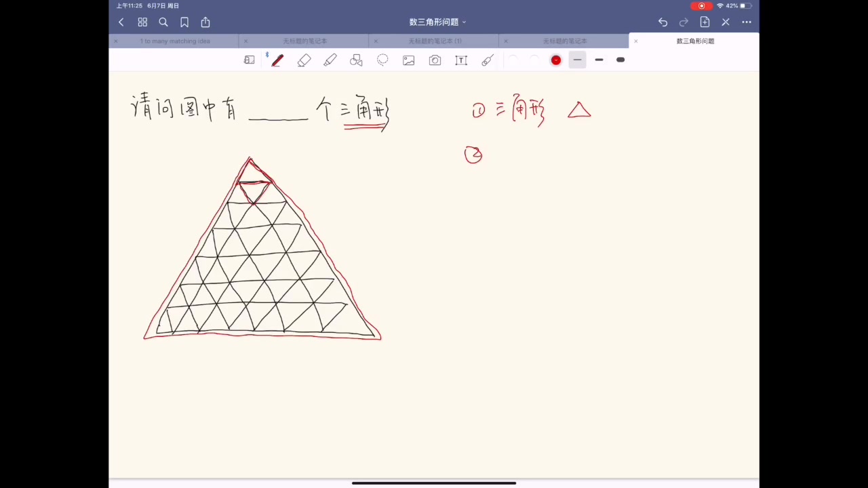Pick the Highlighter tool
The image size is (868, 488).
click(330, 60)
